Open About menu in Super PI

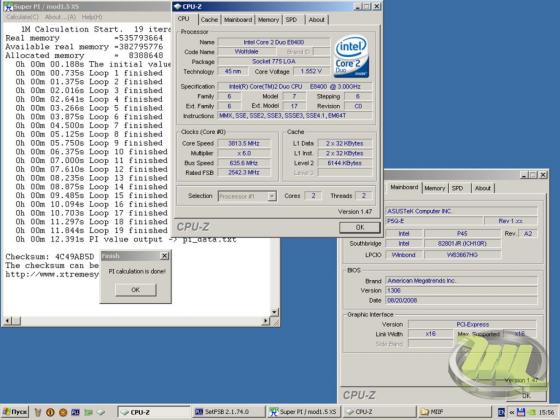[60, 17]
